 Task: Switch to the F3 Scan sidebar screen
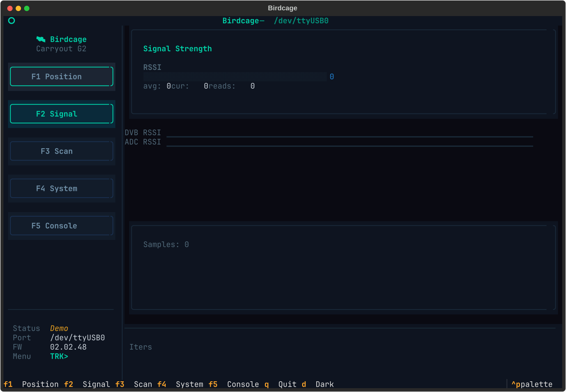click(x=61, y=151)
